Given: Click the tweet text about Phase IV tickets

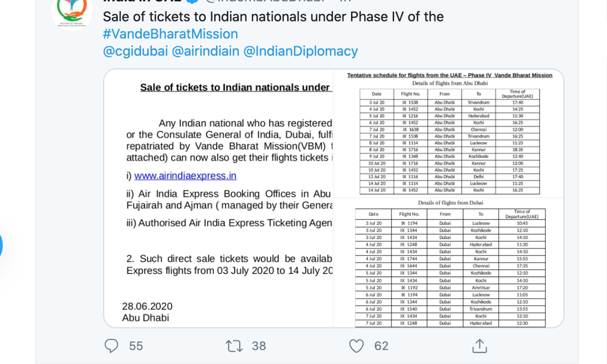Looking at the screenshot, I should 273,17.
